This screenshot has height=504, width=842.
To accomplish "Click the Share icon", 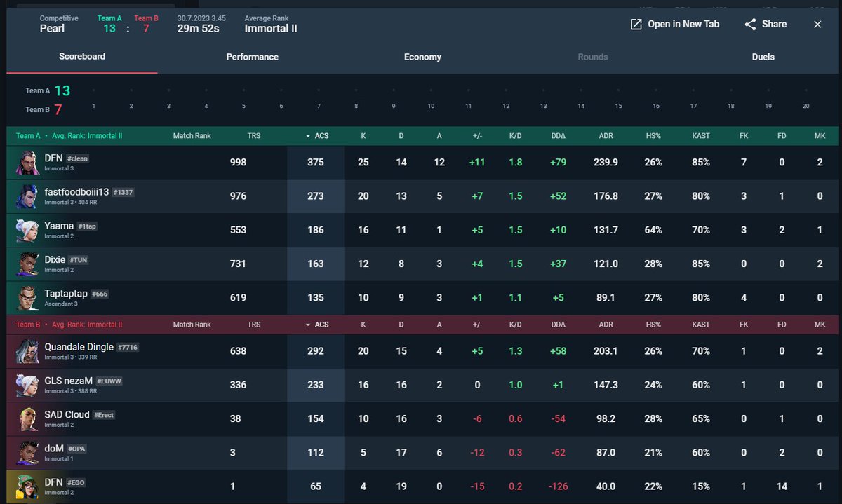I will [751, 25].
